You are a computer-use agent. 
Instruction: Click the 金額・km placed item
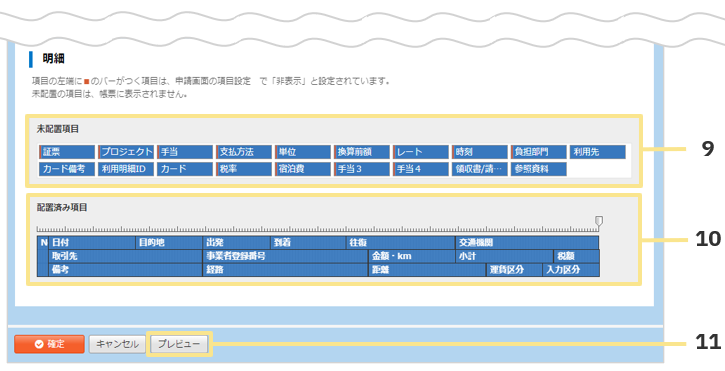coord(412,256)
